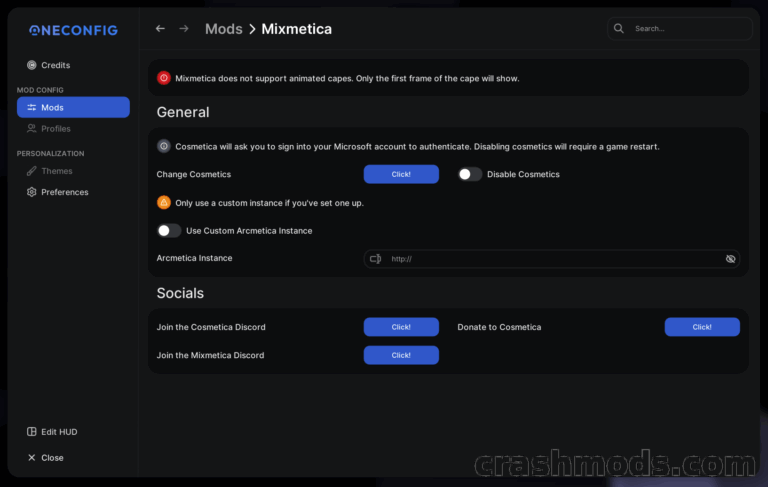The width and height of the screenshot is (768, 487).
Task: Click Join the Mixmetica Discord button
Action: pos(401,355)
